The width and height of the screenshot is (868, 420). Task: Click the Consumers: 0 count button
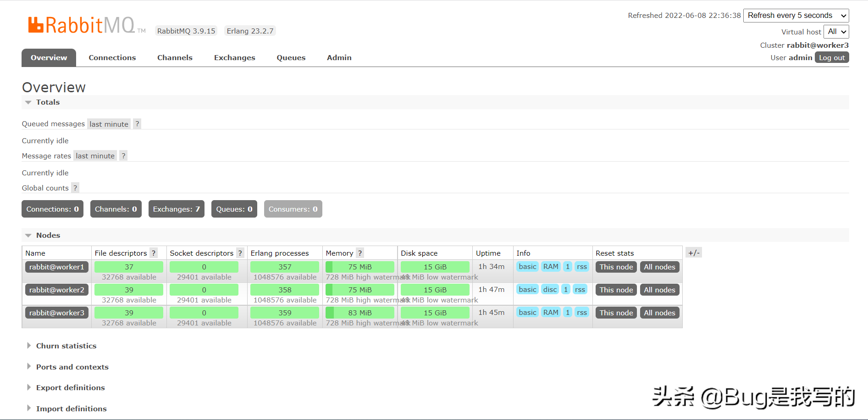pos(293,209)
